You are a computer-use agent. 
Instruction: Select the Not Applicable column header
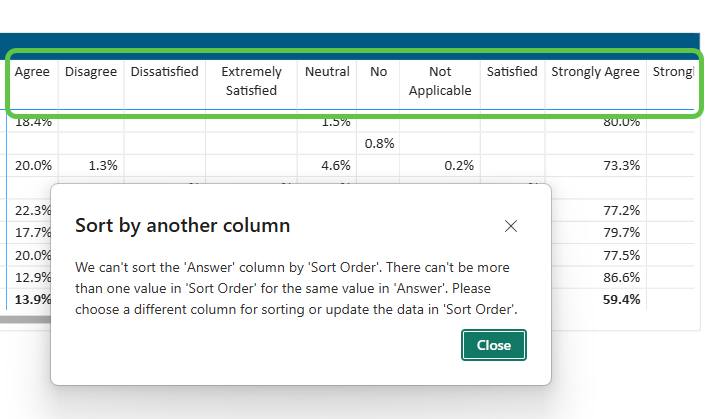coord(440,81)
